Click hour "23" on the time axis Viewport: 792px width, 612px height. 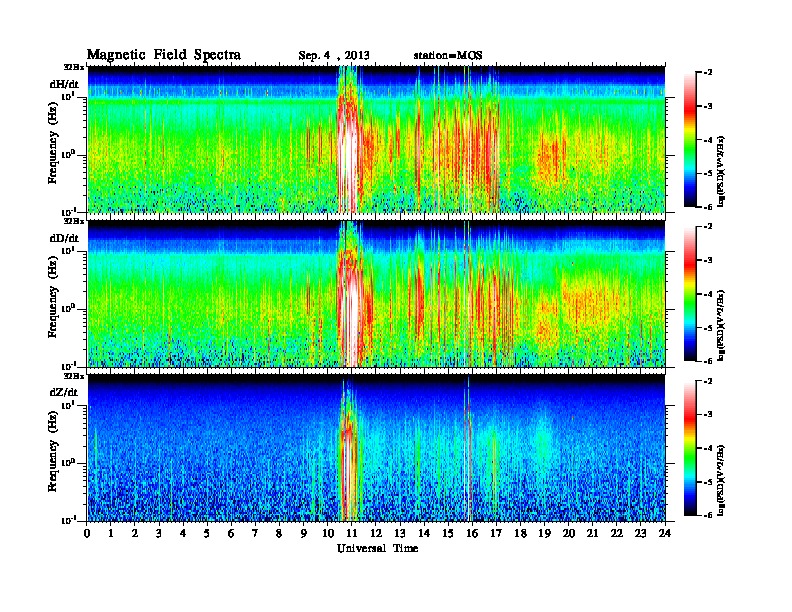[x=640, y=533]
